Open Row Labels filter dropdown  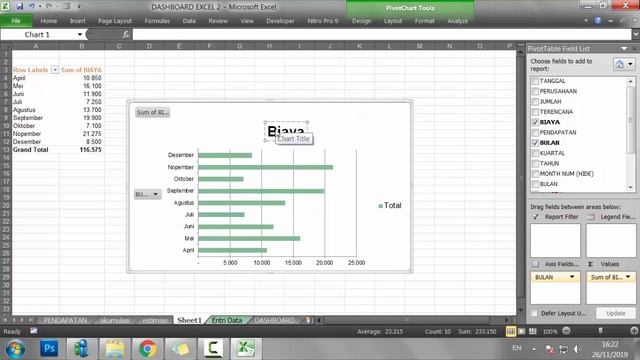pyautogui.click(x=55, y=70)
